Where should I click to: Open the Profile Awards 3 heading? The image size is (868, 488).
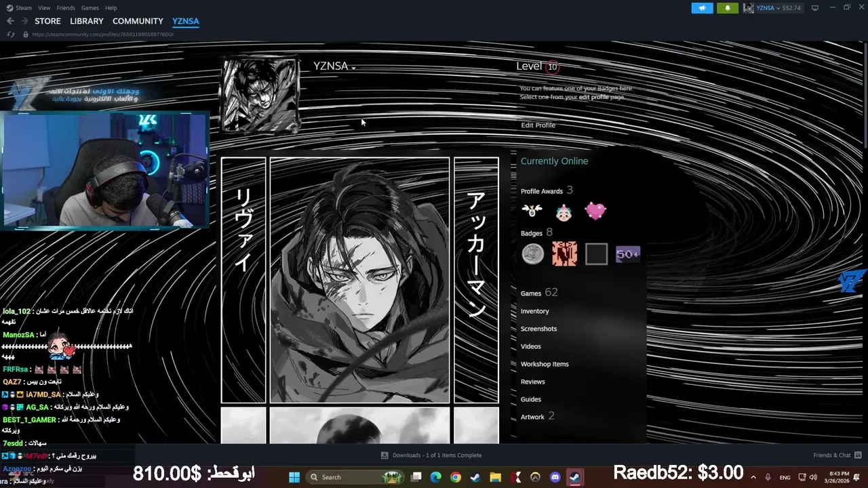[547, 190]
